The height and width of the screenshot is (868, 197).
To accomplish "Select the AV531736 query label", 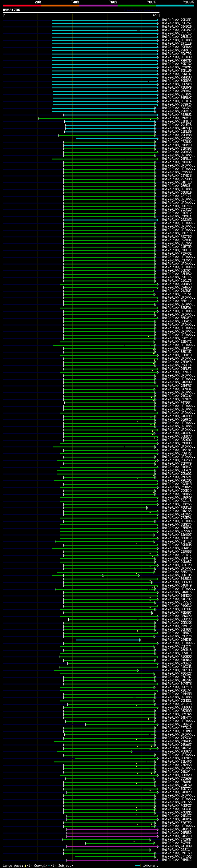I will point(11,10).
